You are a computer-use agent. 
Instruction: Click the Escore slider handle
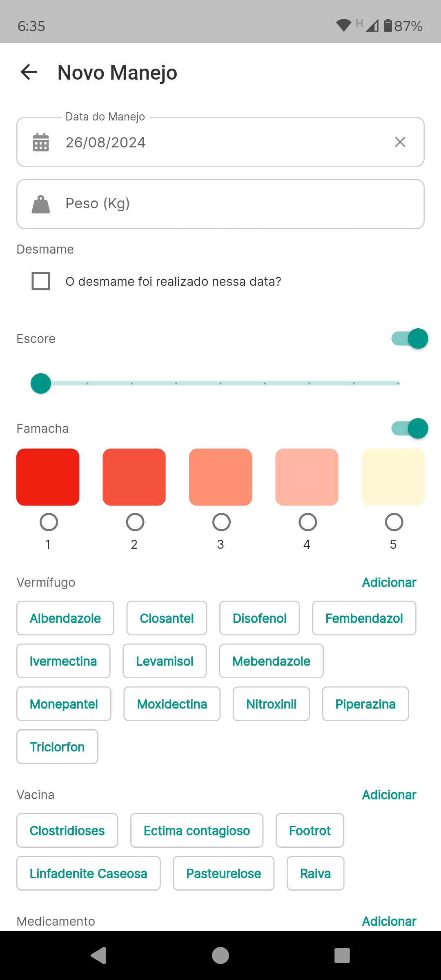(x=41, y=383)
